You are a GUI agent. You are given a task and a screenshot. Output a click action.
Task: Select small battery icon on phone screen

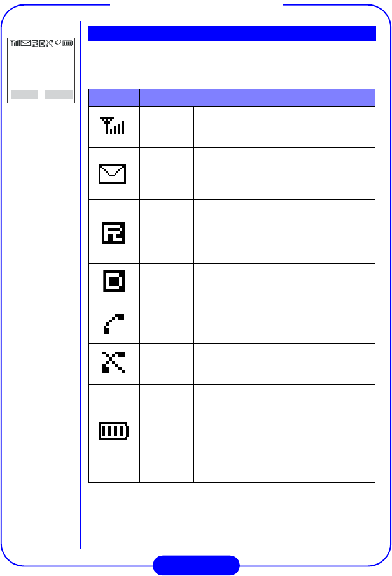point(67,43)
